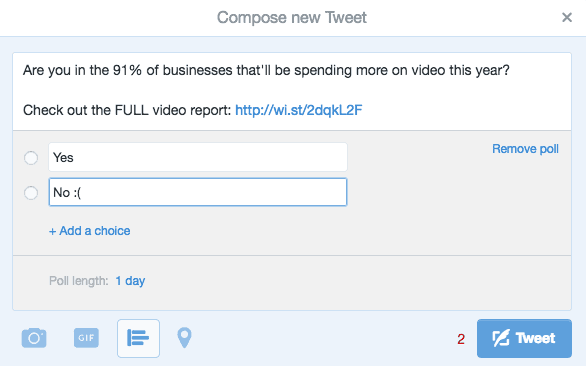Add a GIF using the GIF icon
The image size is (586, 366).
point(86,338)
